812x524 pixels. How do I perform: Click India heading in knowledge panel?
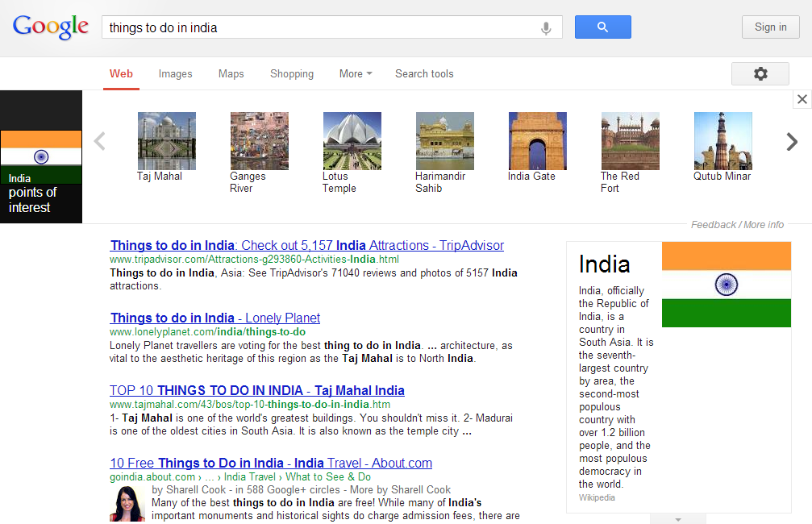(x=604, y=264)
